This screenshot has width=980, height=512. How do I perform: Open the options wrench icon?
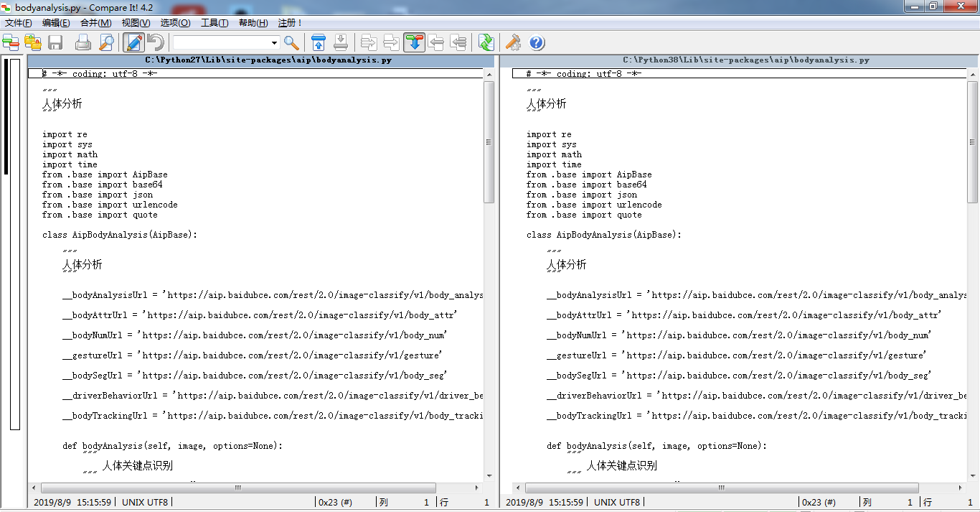(513, 42)
